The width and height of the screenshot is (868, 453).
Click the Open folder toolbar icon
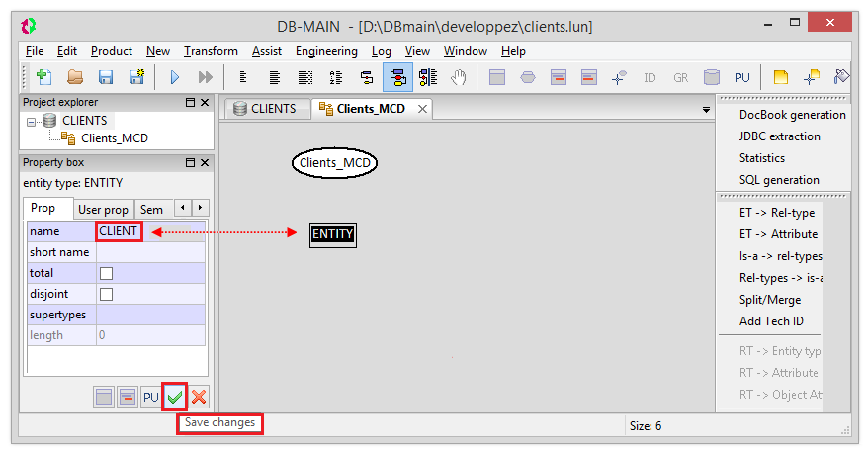point(74,77)
